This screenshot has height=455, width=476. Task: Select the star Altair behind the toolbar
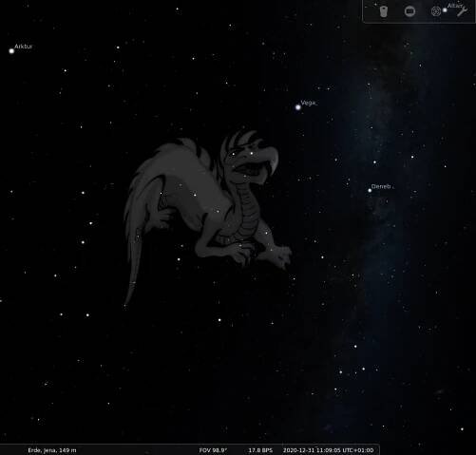coord(445,10)
